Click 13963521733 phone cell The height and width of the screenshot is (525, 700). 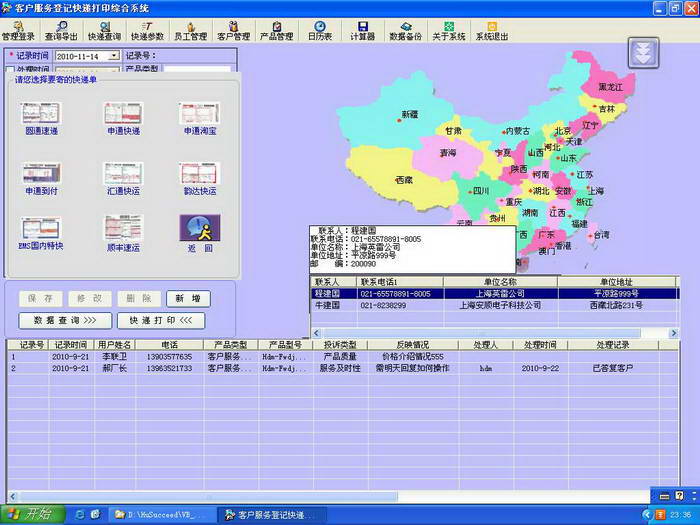pyautogui.click(x=169, y=368)
